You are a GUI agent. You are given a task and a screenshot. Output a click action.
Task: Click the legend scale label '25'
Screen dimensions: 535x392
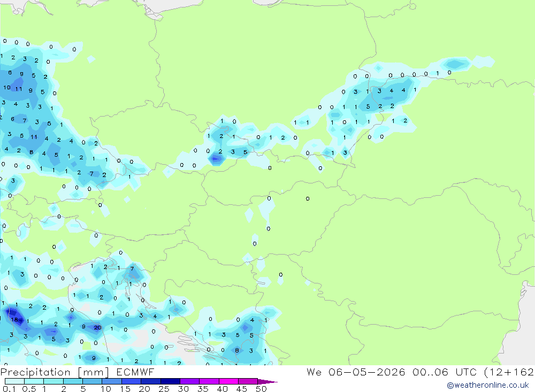click(x=164, y=389)
